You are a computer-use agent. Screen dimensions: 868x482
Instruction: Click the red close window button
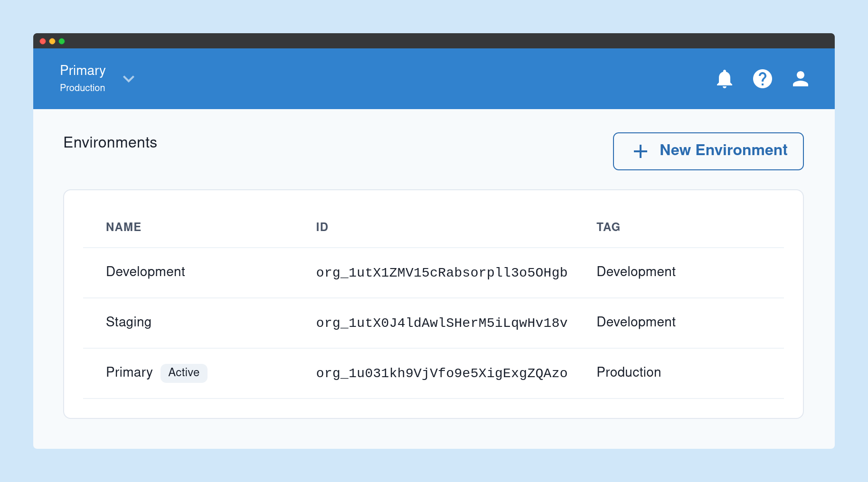pyautogui.click(x=43, y=41)
